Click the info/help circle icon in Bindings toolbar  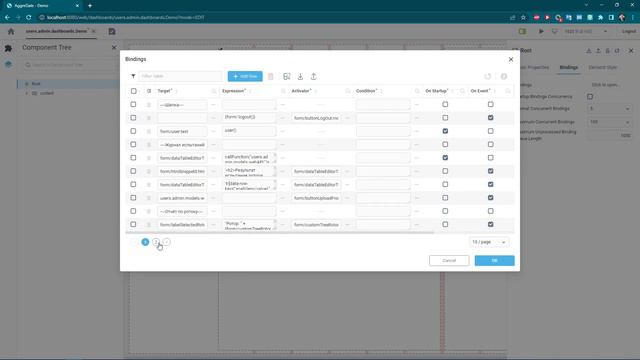tap(504, 76)
